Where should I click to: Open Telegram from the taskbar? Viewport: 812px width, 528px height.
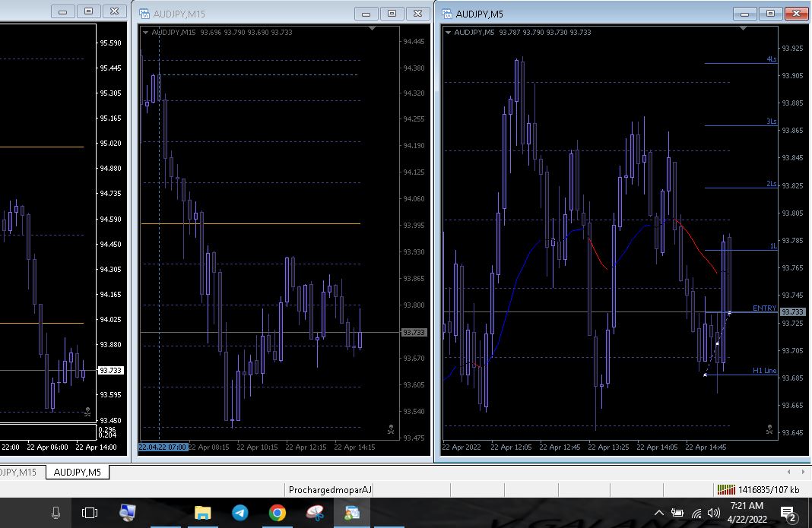click(239, 513)
